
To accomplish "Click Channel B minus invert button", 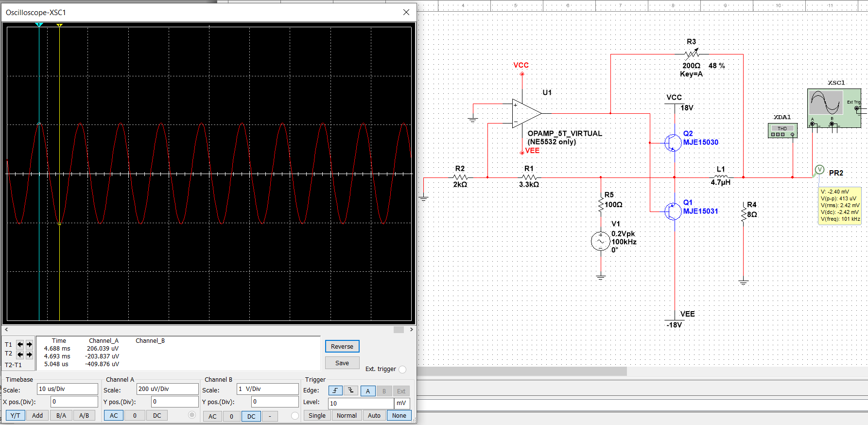I will (x=270, y=416).
